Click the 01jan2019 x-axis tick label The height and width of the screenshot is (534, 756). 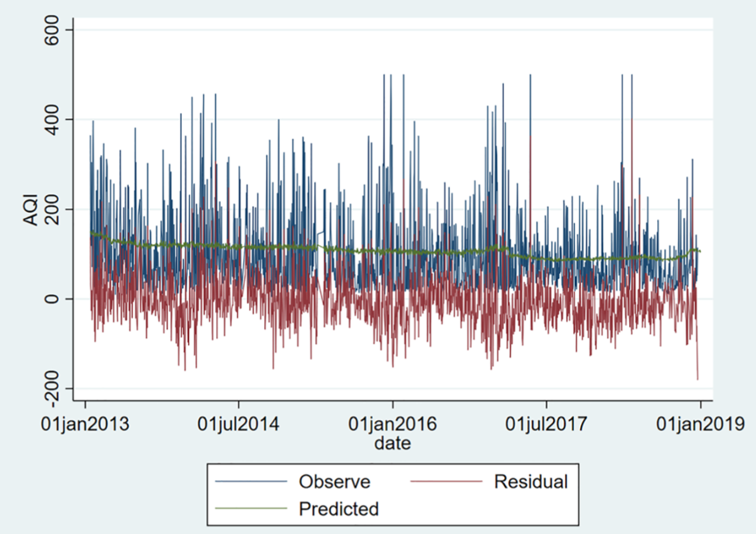point(700,425)
